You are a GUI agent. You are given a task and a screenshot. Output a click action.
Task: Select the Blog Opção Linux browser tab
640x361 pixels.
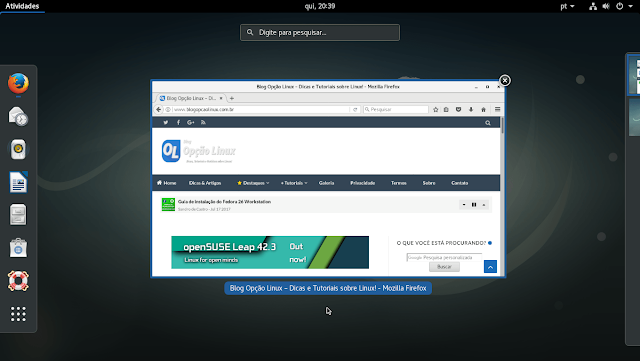(190, 98)
